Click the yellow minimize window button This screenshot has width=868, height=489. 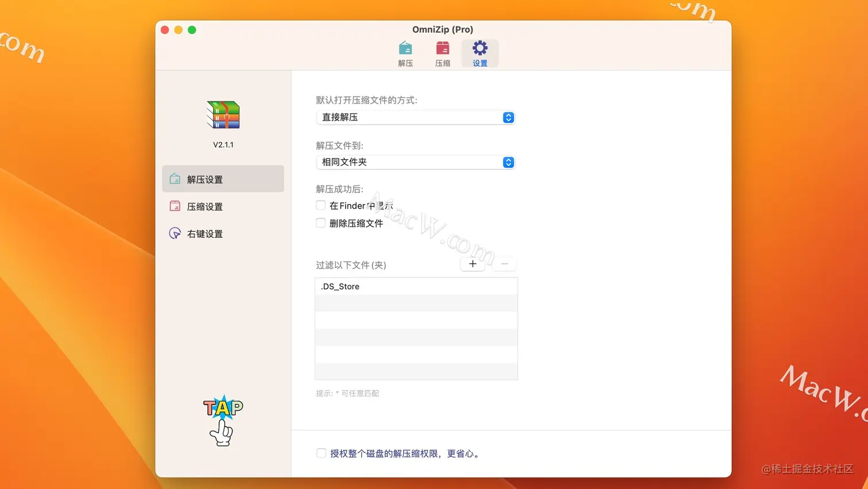click(x=179, y=30)
